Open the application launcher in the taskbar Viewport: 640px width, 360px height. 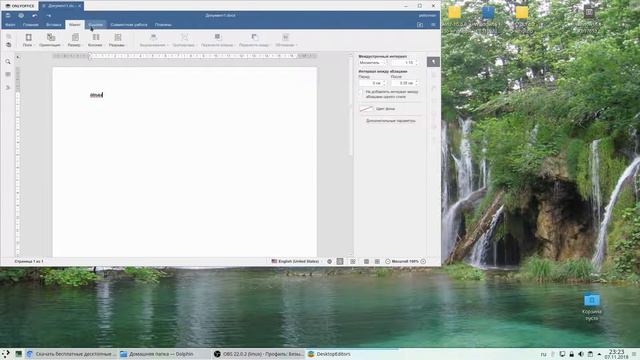coord(6,354)
